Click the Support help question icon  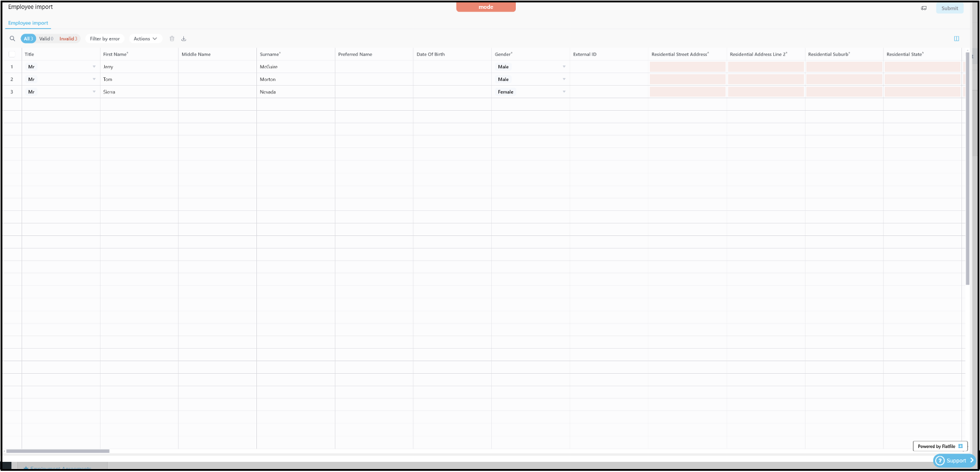940,461
